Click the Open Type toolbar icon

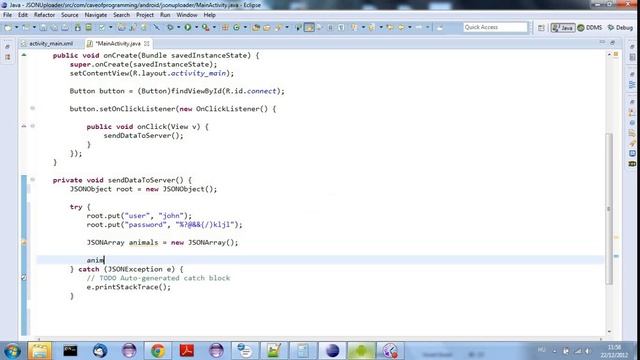point(256,27)
